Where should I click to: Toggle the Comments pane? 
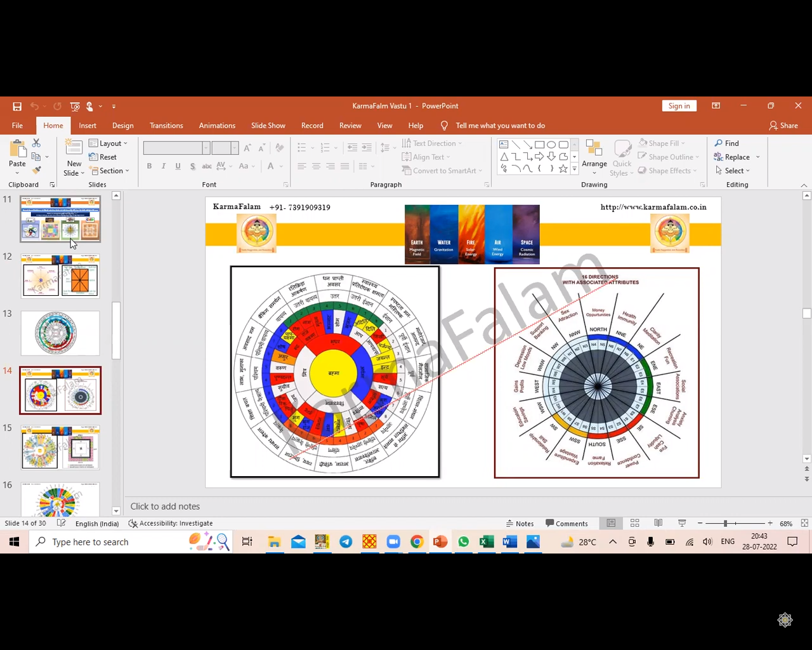pyautogui.click(x=566, y=524)
